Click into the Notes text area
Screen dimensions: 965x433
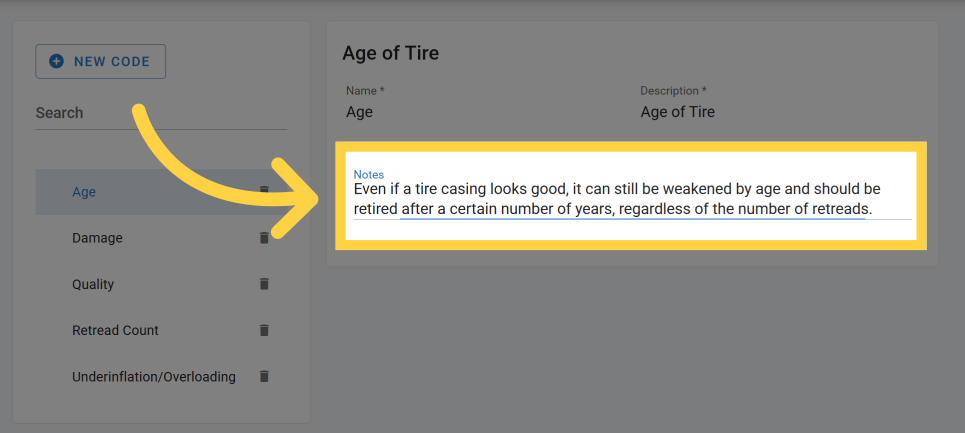[630, 199]
